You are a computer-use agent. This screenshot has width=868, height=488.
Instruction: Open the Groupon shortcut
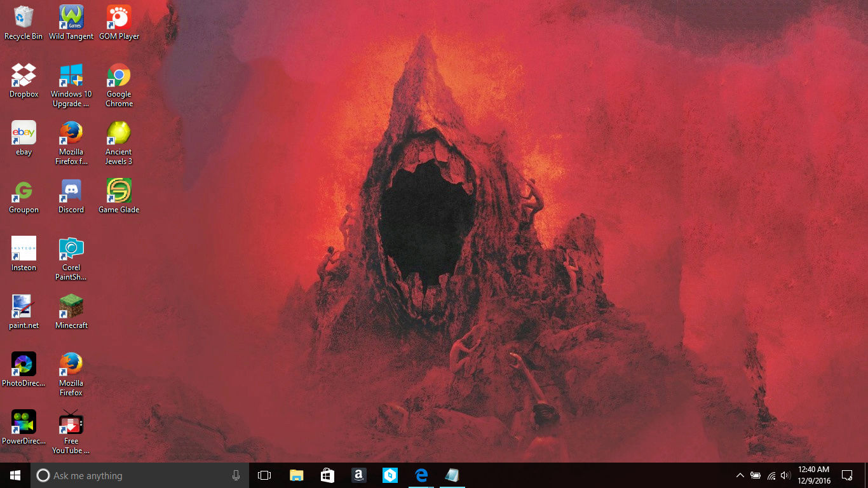[x=24, y=196]
